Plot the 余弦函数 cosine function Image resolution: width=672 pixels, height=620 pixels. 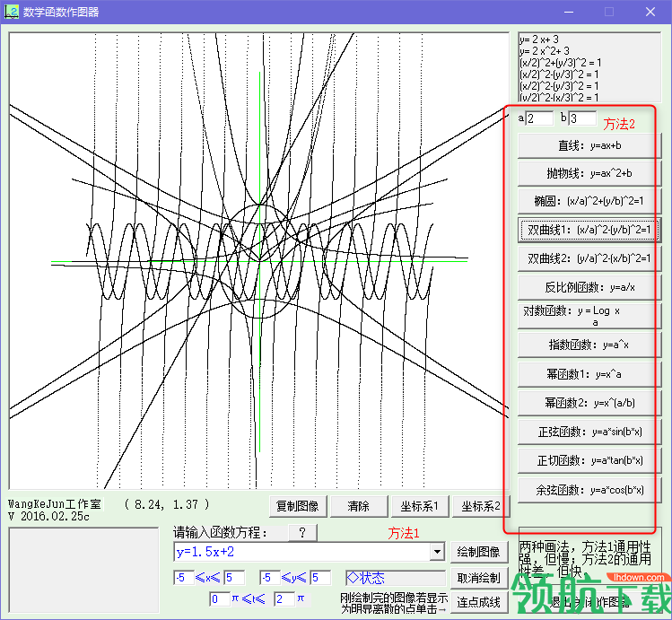(589, 490)
